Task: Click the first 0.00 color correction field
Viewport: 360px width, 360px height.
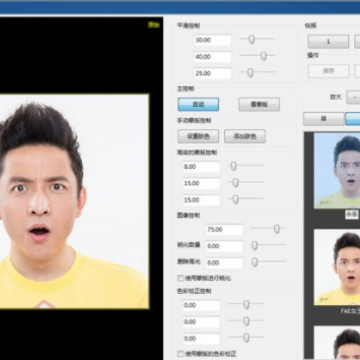Action: (201, 305)
